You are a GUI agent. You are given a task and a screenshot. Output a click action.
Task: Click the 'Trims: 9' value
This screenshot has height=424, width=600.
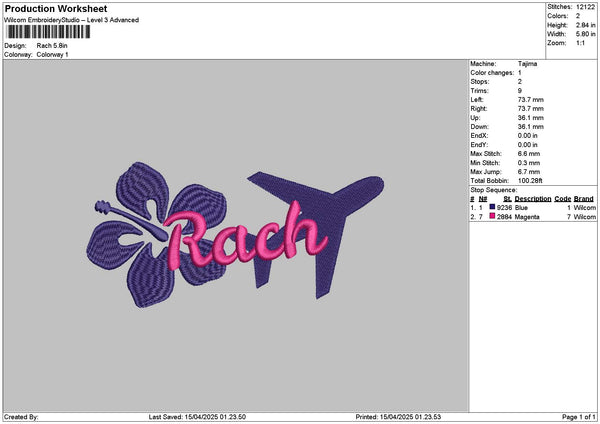tap(520, 91)
